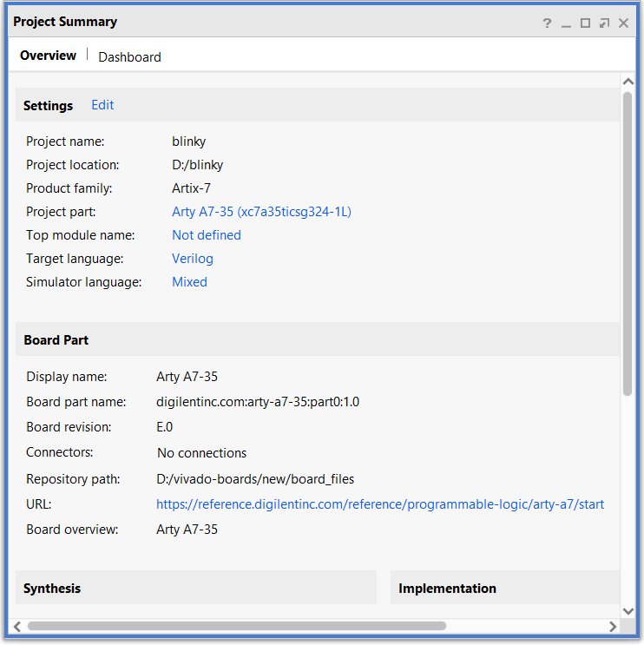Click the Not defined top module link
The width and height of the screenshot is (644, 645).
[x=207, y=235]
